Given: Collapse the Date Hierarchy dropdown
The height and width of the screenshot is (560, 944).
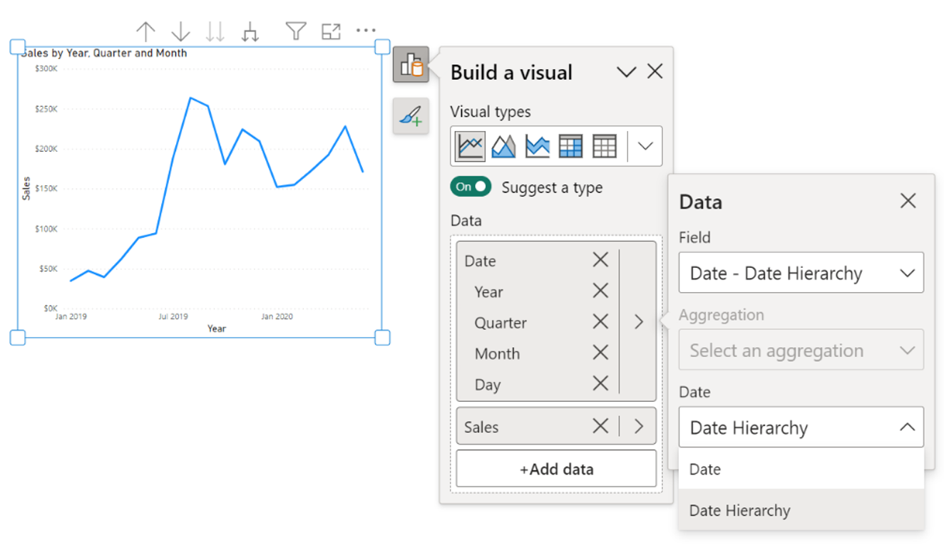Looking at the screenshot, I should 801,427.
